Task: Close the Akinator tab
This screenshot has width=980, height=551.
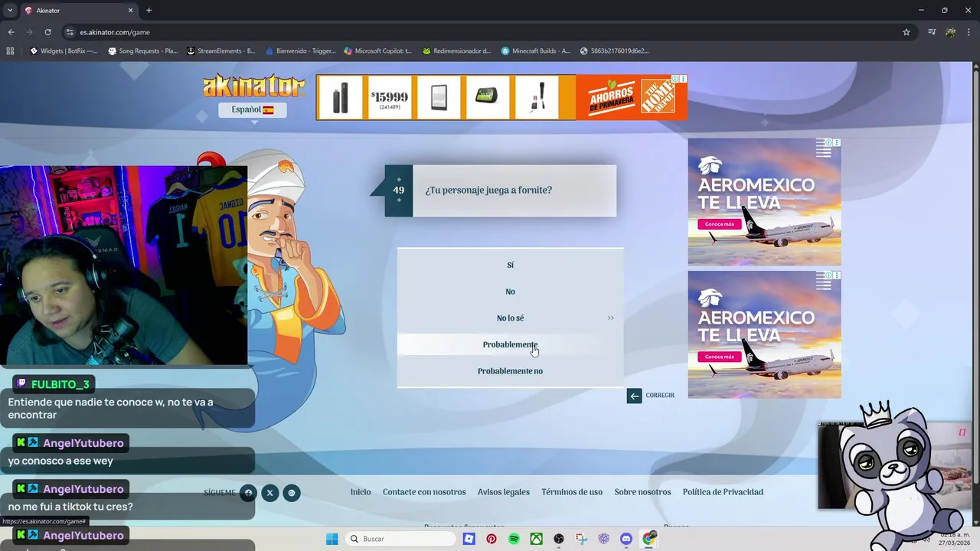Action: 130,11
